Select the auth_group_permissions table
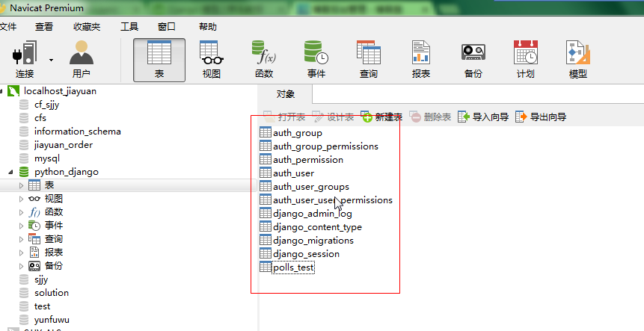 325,146
